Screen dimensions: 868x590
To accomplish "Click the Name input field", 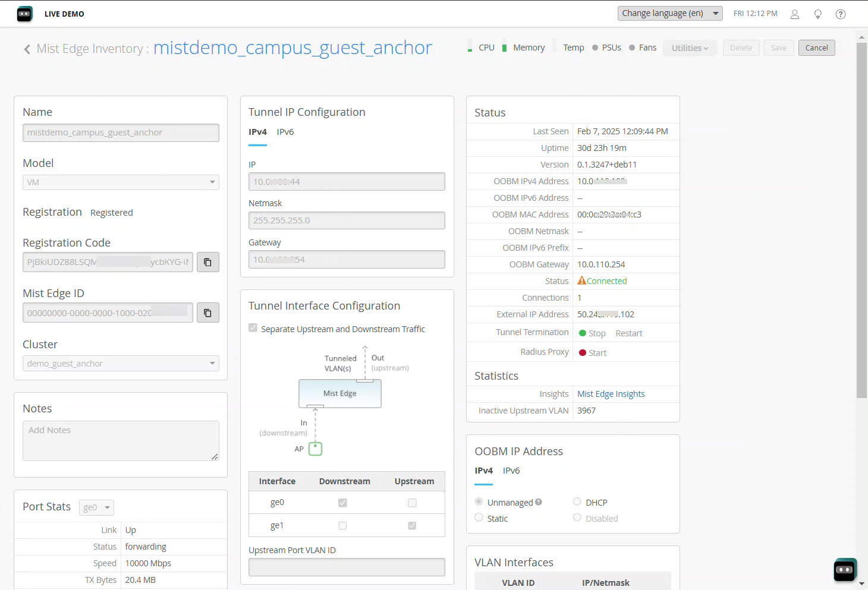I will coord(121,132).
